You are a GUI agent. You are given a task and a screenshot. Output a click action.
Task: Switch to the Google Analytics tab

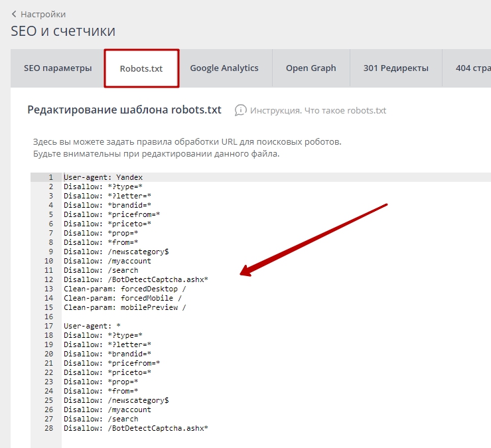click(224, 68)
